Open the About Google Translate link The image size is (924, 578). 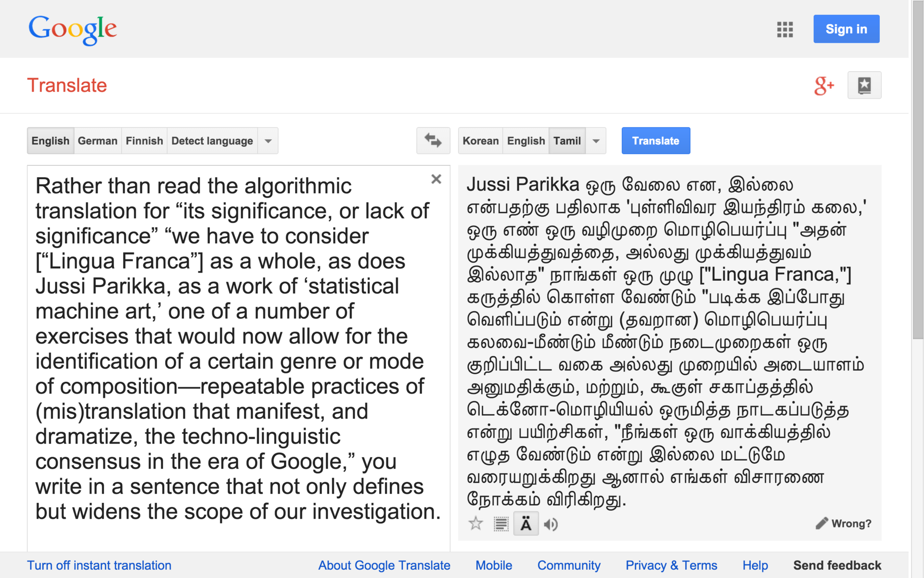pyautogui.click(x=384, y=565)
